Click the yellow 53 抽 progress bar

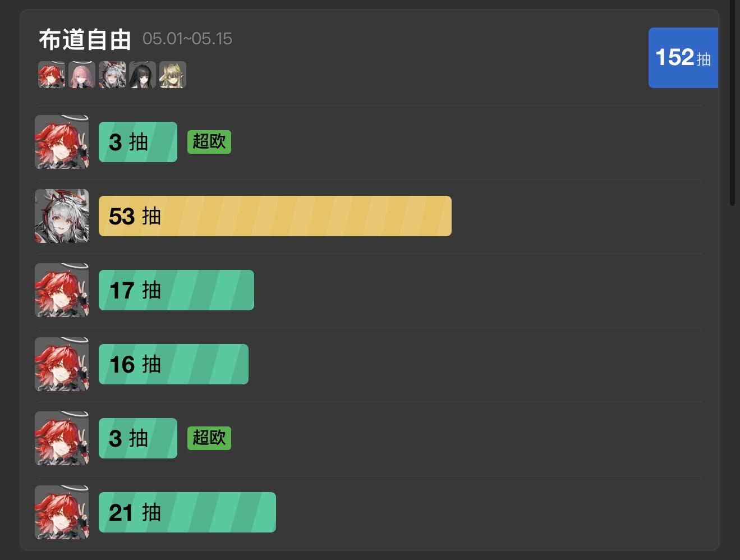tap(275, 216)
